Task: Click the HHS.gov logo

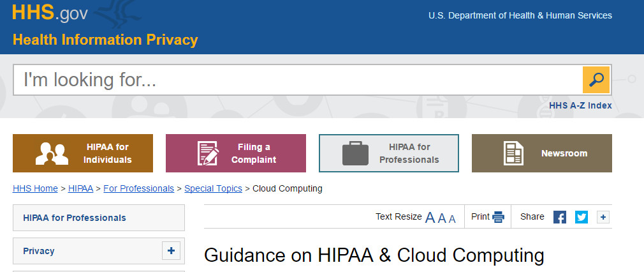Action: tap(50, 13)
